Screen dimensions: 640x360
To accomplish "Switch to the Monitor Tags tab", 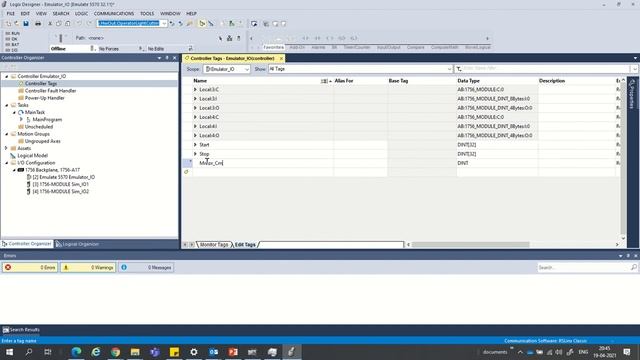I will pyautogui.click(x=214, y=244).
